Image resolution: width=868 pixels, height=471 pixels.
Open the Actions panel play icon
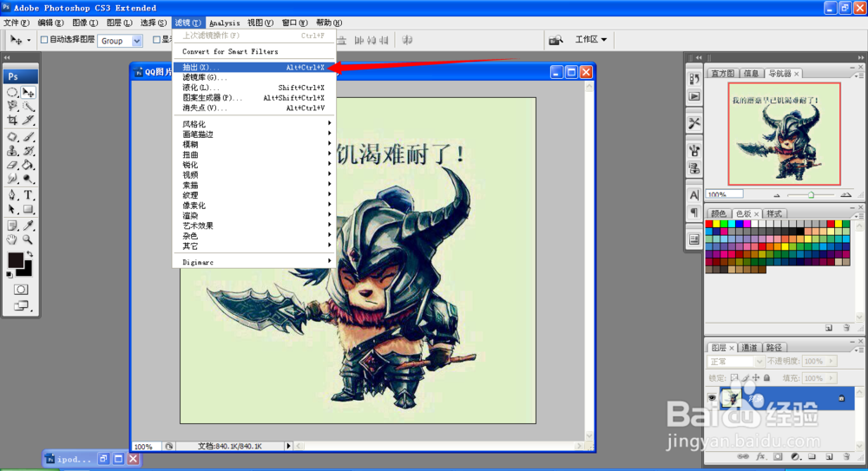pos(694,96)
